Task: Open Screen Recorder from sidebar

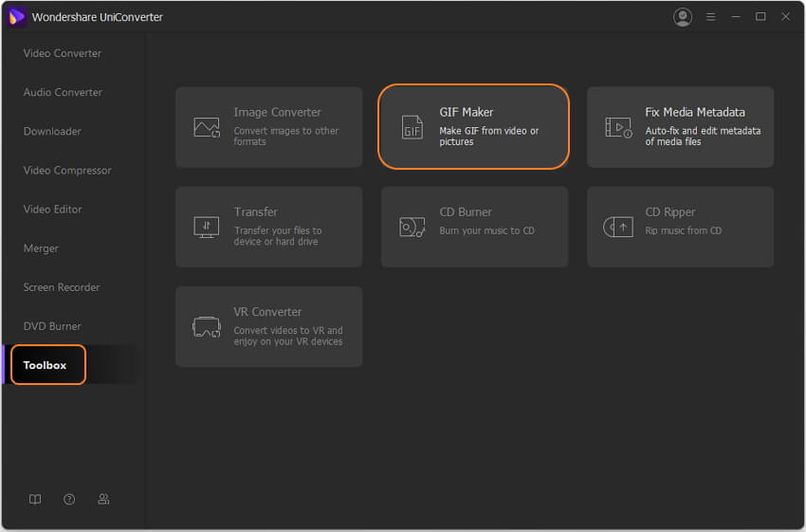Action: pyautogui.click(x=62, y=288)
